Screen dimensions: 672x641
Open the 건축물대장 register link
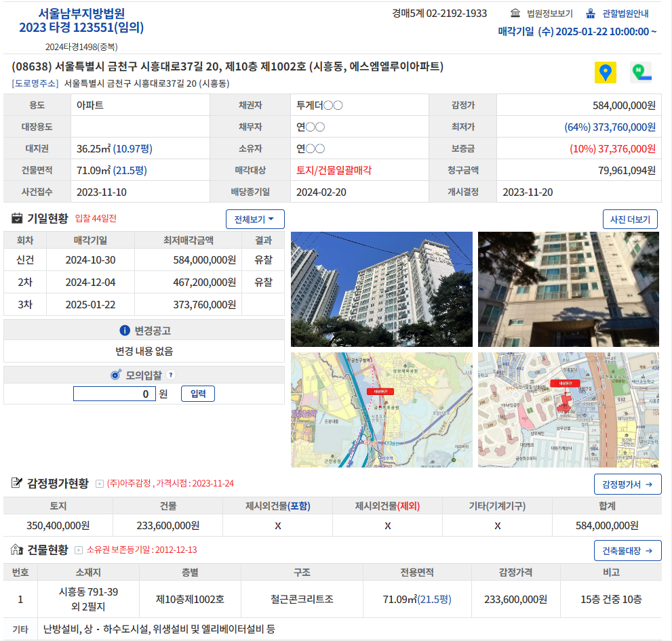[x=627, y=551]
